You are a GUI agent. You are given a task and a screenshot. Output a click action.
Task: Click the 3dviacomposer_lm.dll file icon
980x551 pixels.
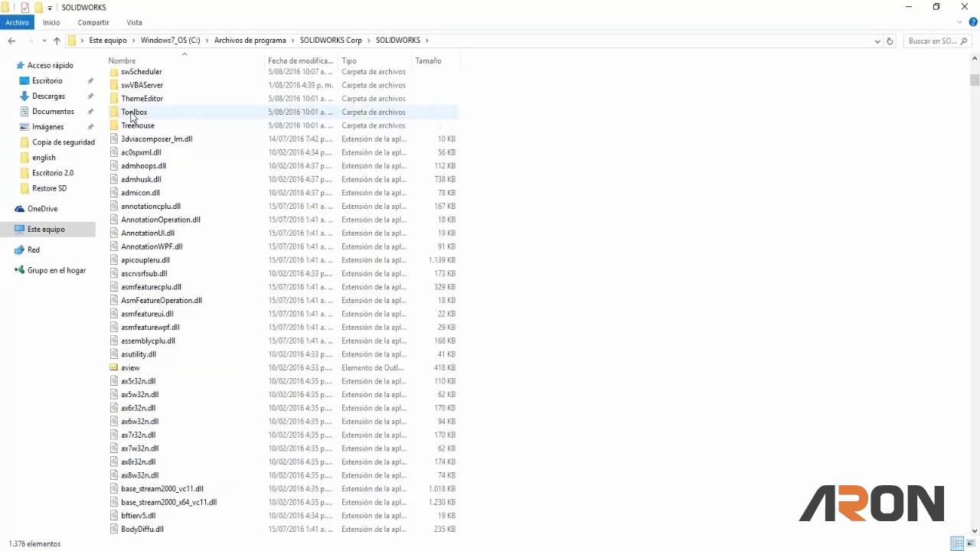pyautogui.click(x=114, y=139)
